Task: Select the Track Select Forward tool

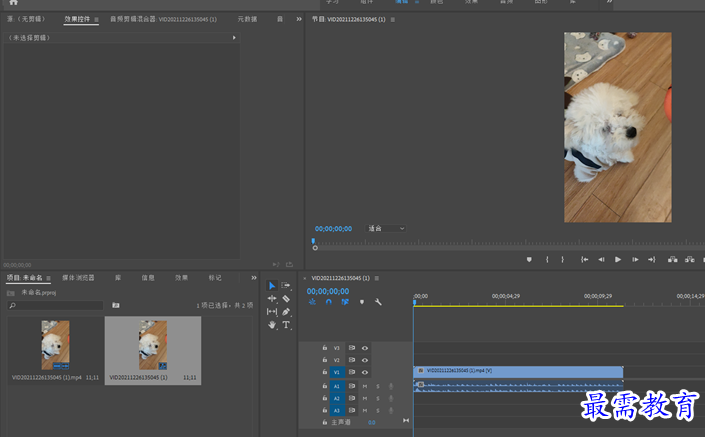Action: [x=286, y=285]
